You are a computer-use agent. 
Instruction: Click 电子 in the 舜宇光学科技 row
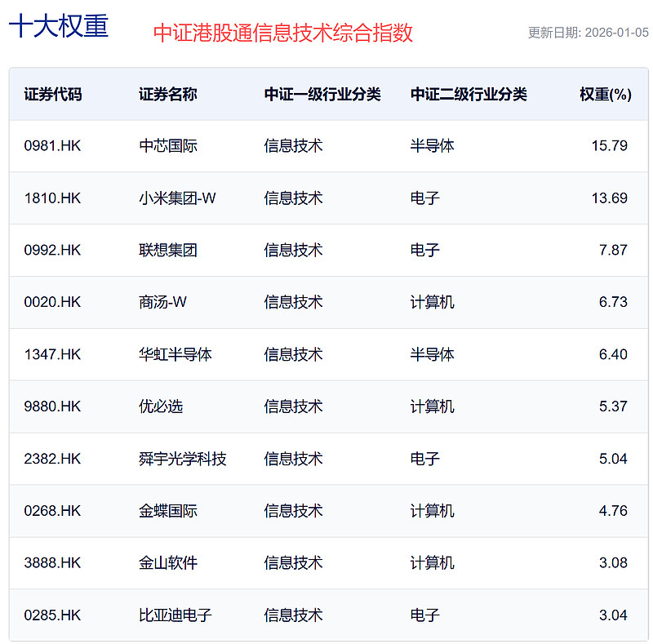pos(424,459)
